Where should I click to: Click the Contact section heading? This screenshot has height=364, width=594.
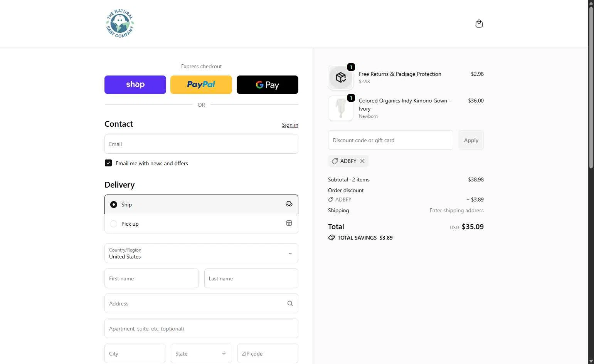click(119, 124)
